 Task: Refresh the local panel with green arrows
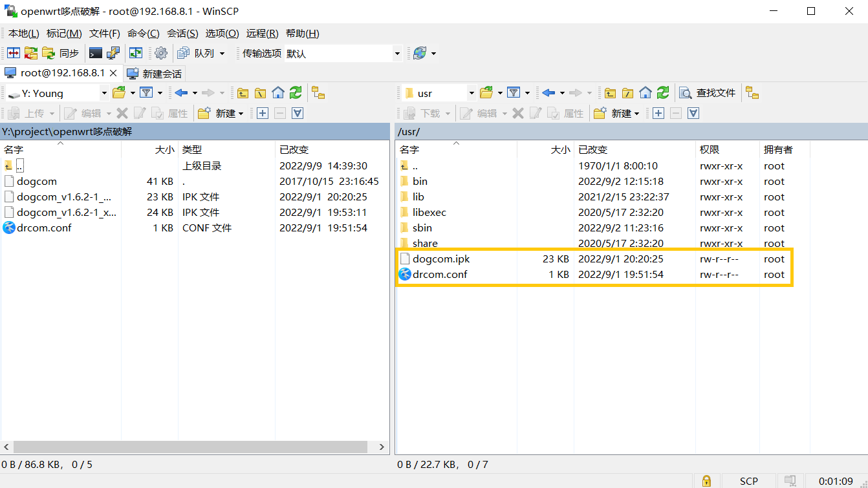pos(296,93)
